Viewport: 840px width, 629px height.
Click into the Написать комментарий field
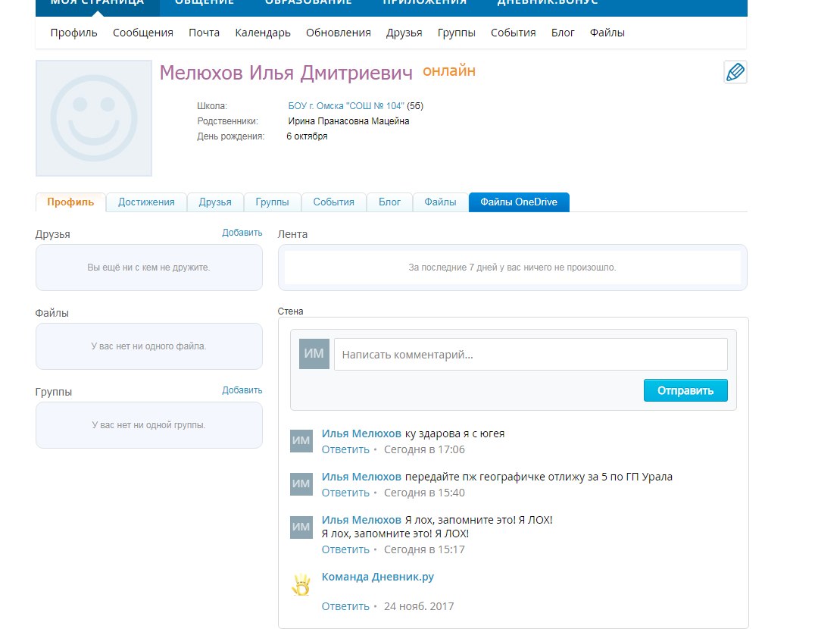coord(530,354)
